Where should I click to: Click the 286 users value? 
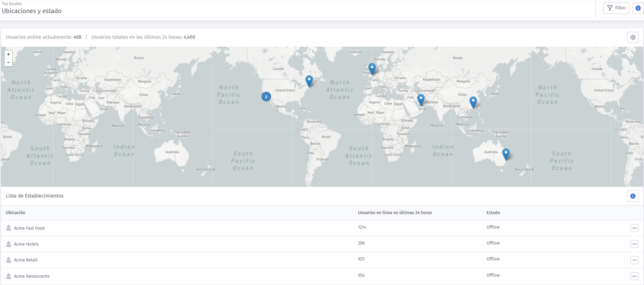click(x=361, y=243)
